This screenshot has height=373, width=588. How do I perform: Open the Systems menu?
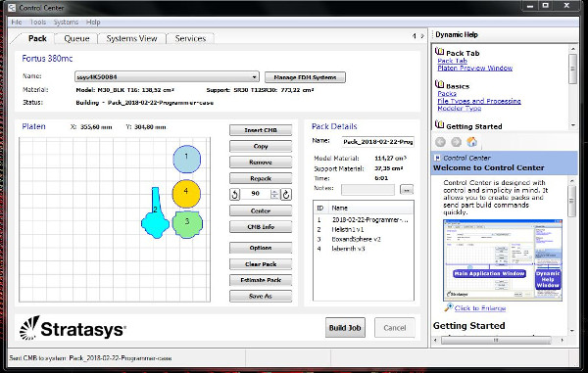coord(66,23)
